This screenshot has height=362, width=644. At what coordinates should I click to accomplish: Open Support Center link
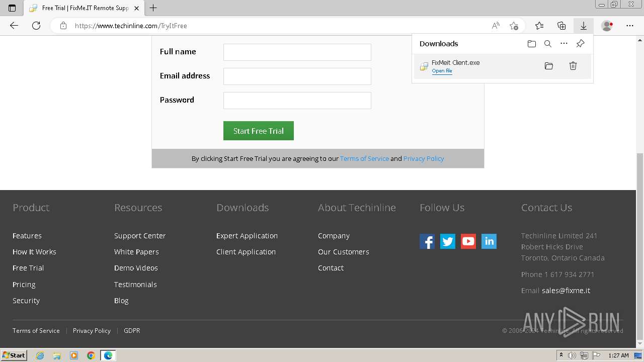tap(140, 236)
